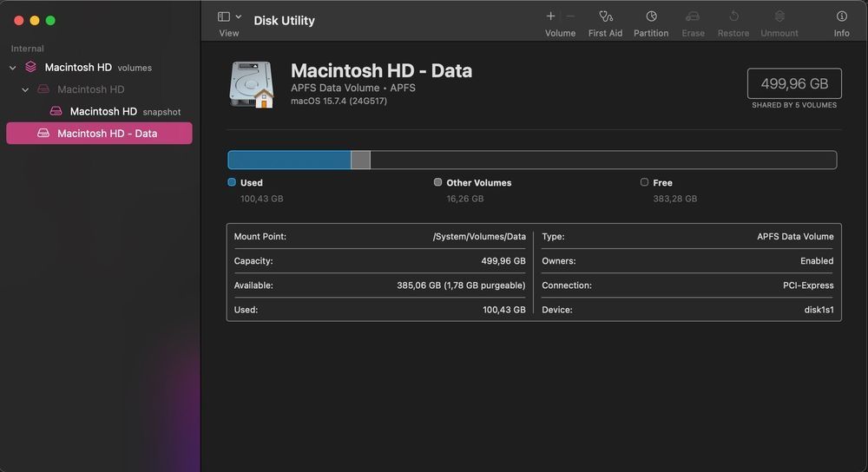Click the container stack icon in sidebar

click(31, 67)
